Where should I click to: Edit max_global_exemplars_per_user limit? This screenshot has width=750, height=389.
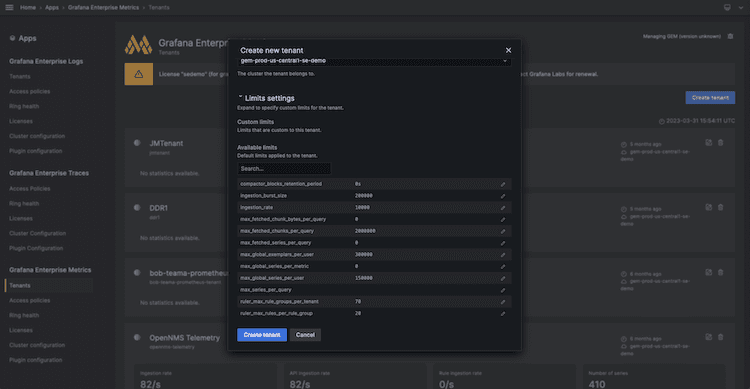[503, 255]
